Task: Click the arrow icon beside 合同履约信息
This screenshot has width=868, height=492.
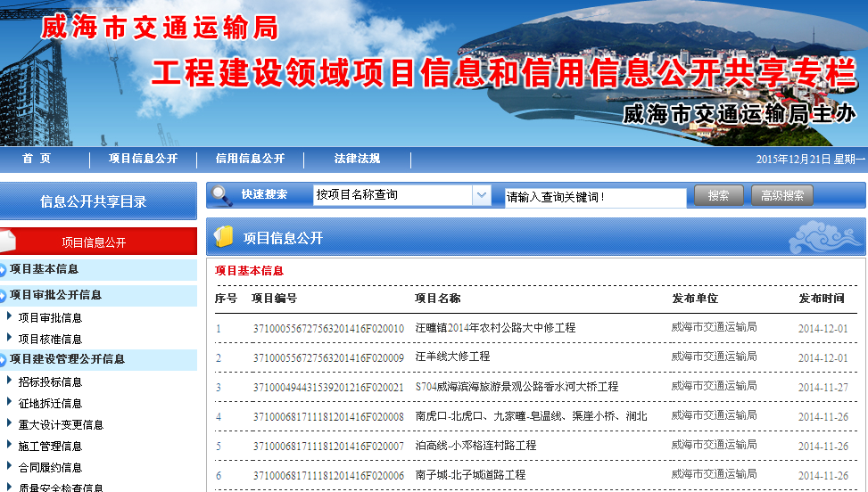Action: tap(10, 466)
